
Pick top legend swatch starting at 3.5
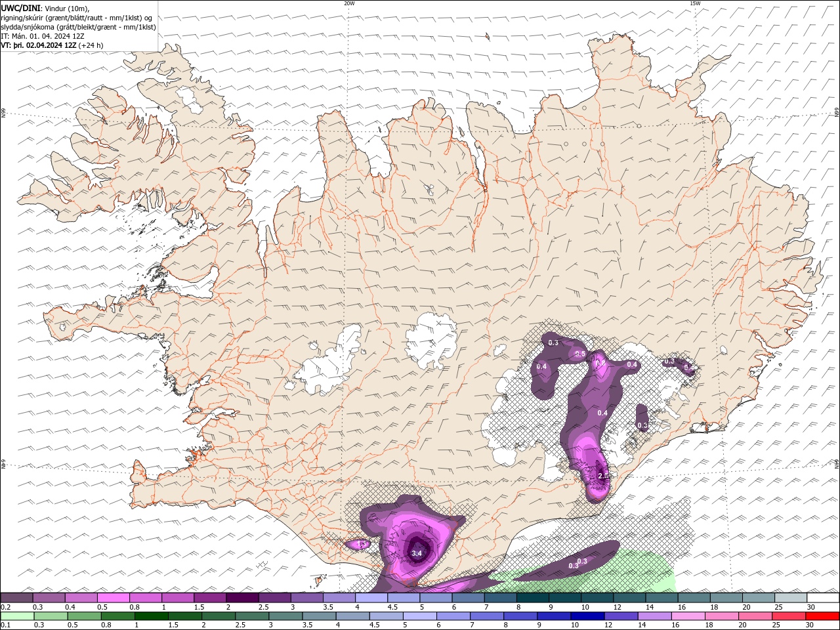tap(339, 598)
